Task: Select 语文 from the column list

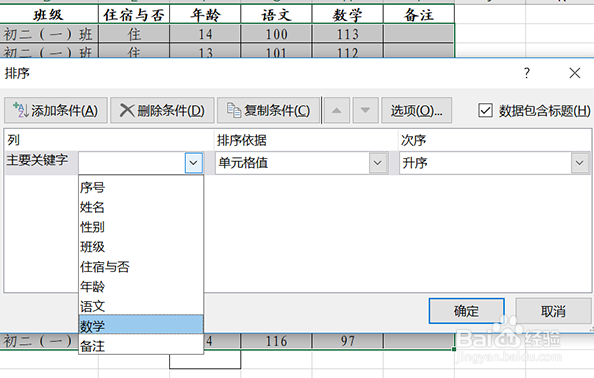Action: pos(141,306)
